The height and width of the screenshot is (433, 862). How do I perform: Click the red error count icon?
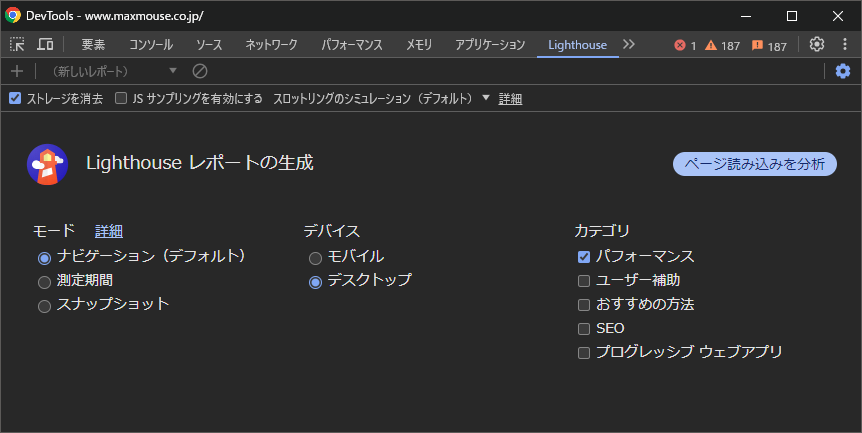(680, 45)
